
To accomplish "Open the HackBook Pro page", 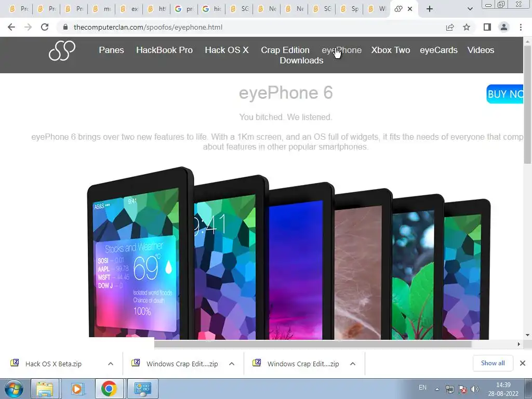I will [164, 50].
